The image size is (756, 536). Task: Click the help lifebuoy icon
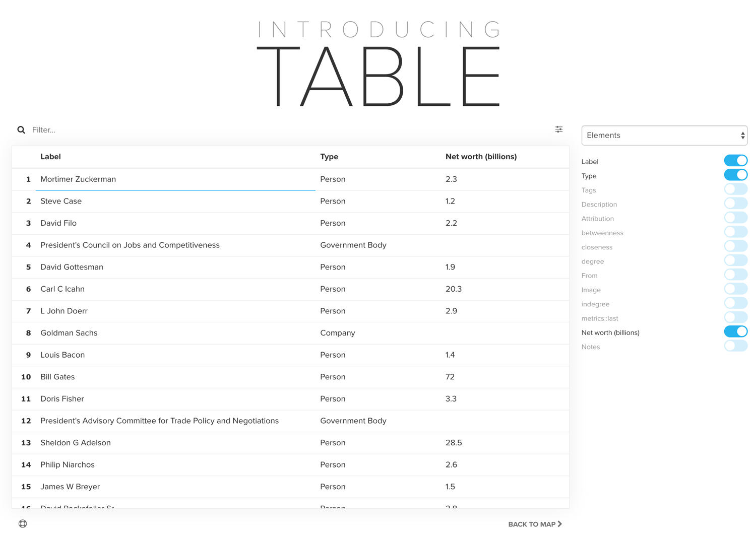23,524
